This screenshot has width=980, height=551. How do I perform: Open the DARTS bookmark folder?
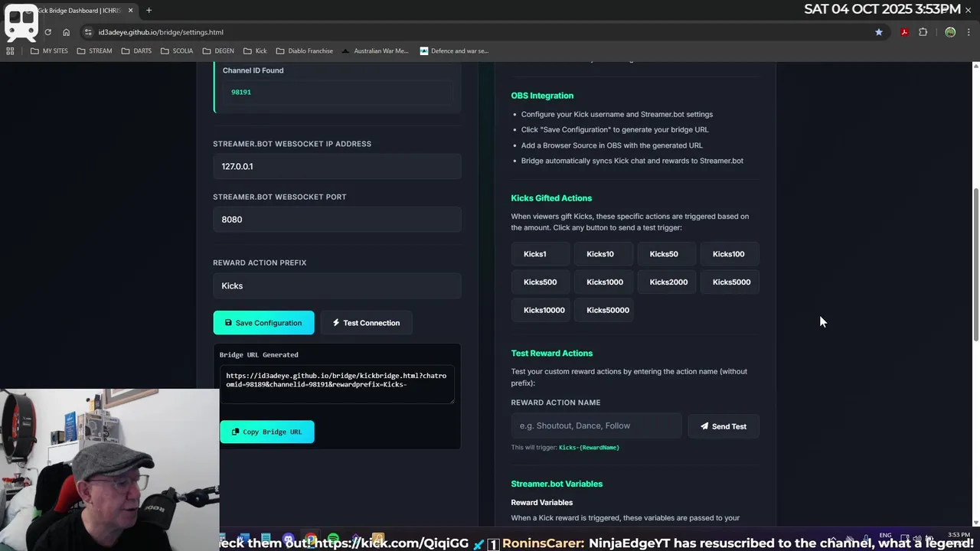(136, 51)
